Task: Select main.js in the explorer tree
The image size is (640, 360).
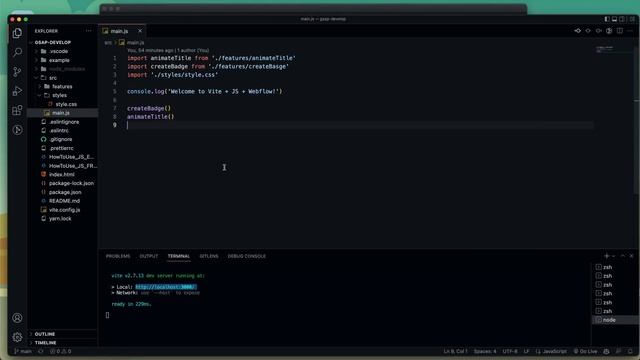Action: tap(62, 113)
